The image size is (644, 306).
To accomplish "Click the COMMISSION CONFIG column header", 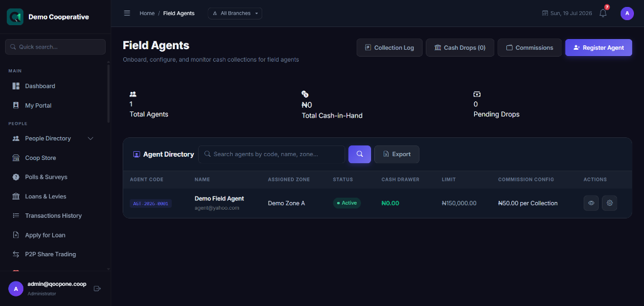I will (526, 179).
